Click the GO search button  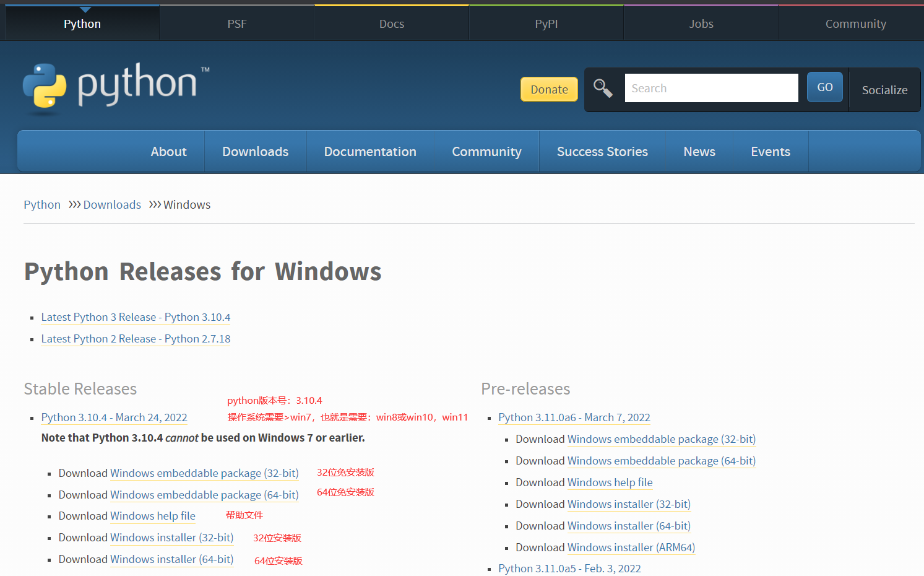click(825, 87)
